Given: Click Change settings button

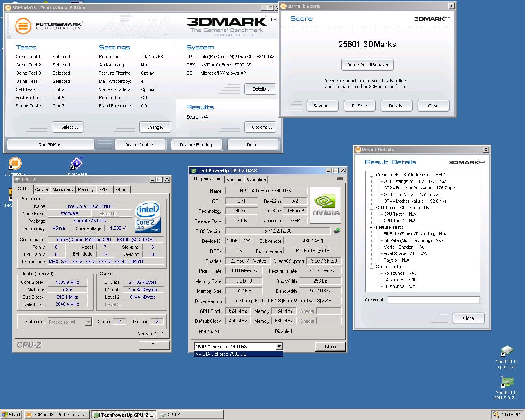Looking at the screenshot, I should [156, 127].
